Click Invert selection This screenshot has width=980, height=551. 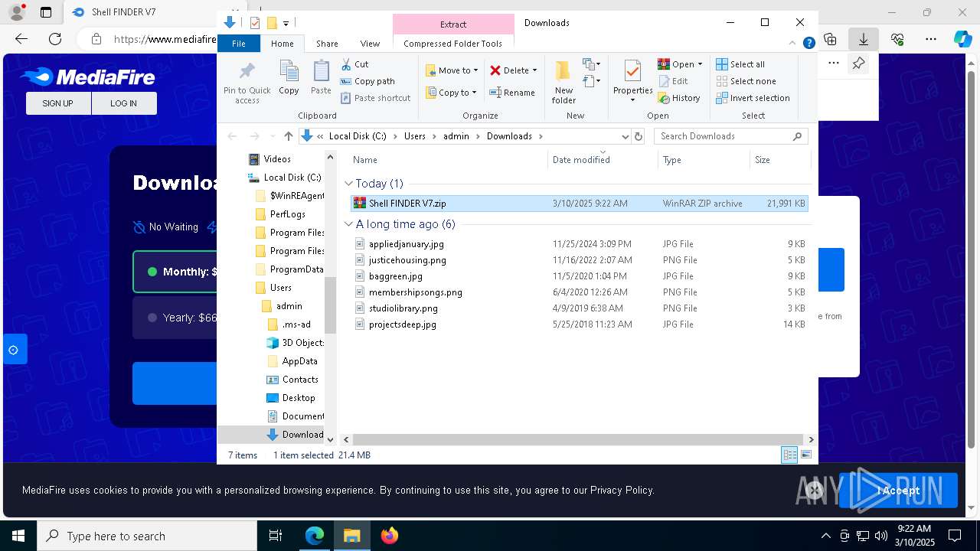point(753,98)
